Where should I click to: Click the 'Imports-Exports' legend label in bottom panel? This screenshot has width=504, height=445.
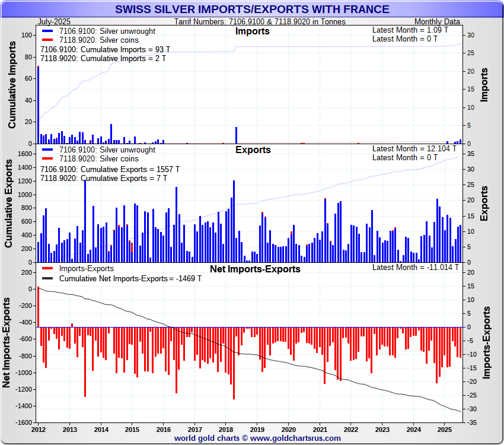86,268
